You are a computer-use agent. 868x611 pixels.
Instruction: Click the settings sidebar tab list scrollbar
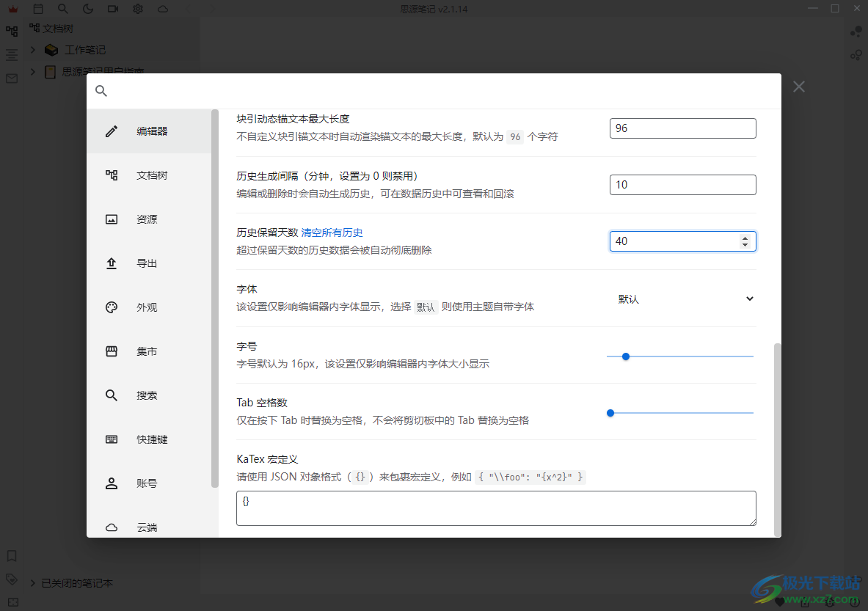pos(215,299)
